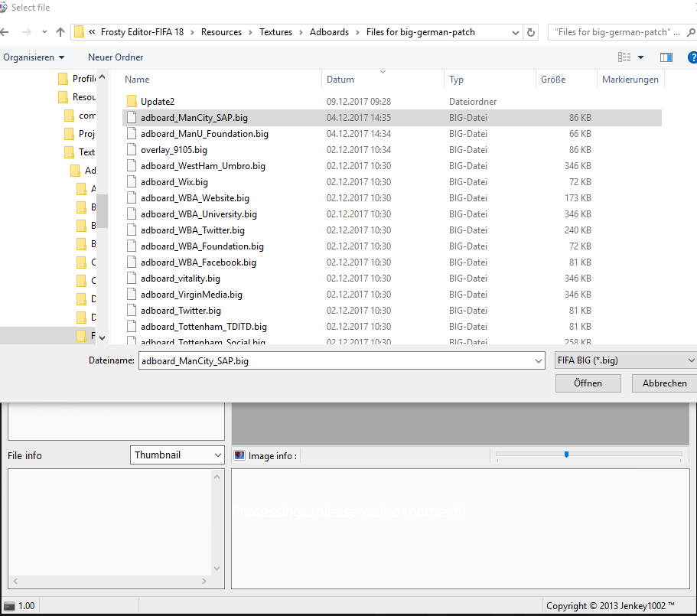This screenshot has height=616, width=697.
Task: Click the status bar icon beside 1.00
Action: [9, 606]
